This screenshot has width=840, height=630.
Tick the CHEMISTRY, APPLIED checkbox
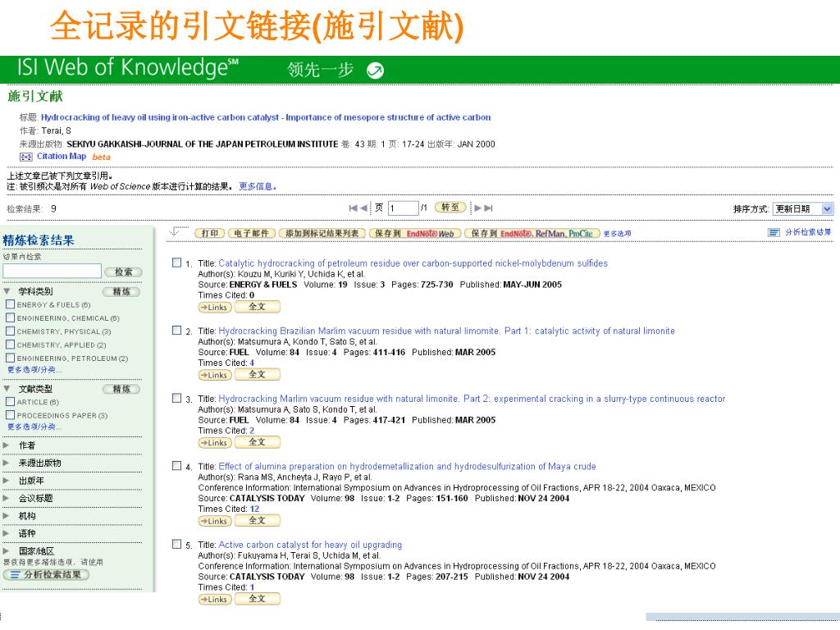pos(10,345)
